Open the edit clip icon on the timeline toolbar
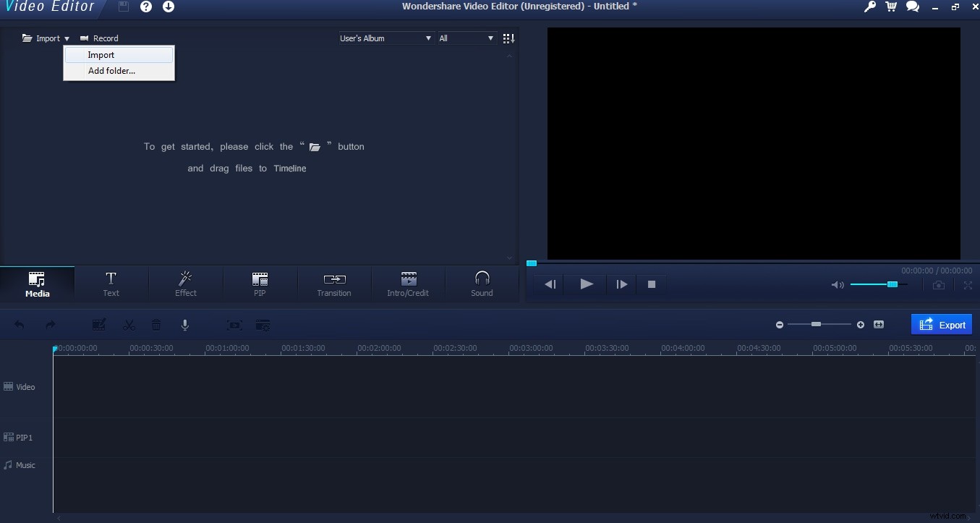980x523 pixels. point(98,325)
